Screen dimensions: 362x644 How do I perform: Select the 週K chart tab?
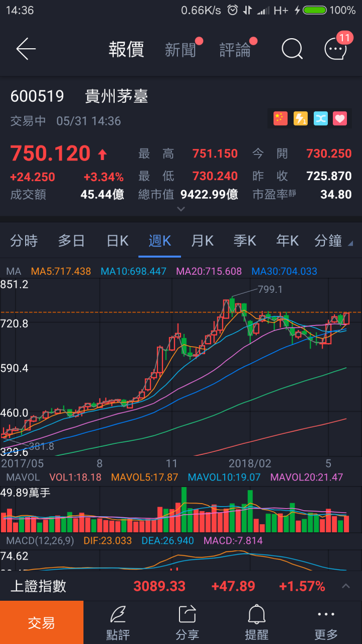tap(160, 241)
